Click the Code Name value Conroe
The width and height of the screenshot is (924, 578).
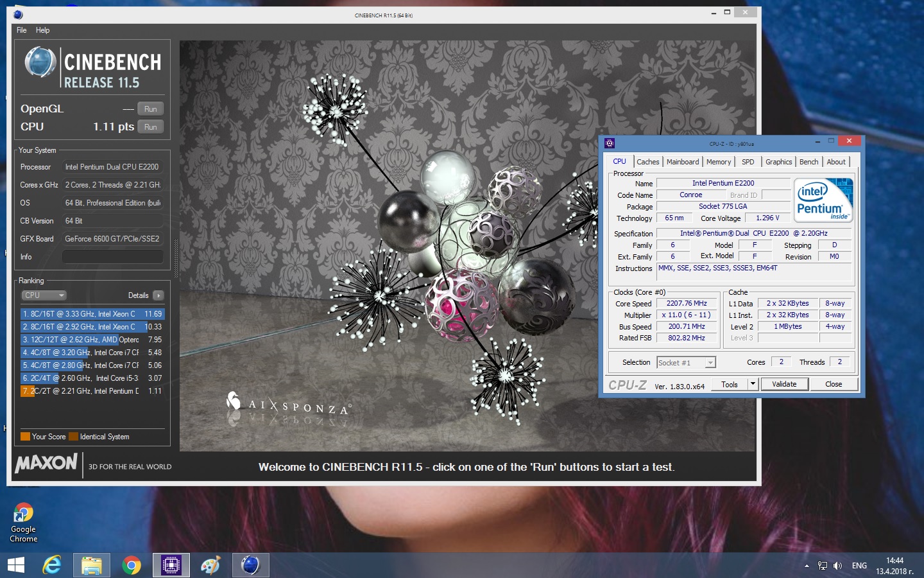pyautogui.click(x=691, y=195)
